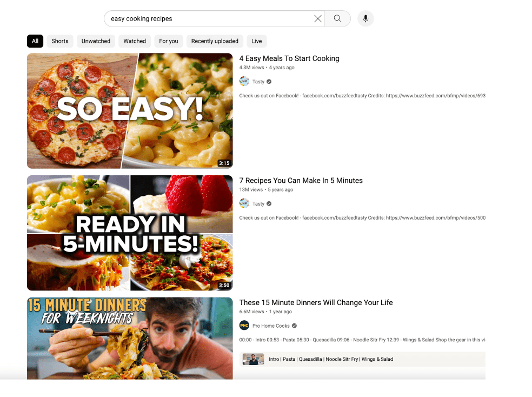Viewport: 532px width, 397px height.
Task: Click the voice search microphone icon
Action: click(x=365, y=18)
